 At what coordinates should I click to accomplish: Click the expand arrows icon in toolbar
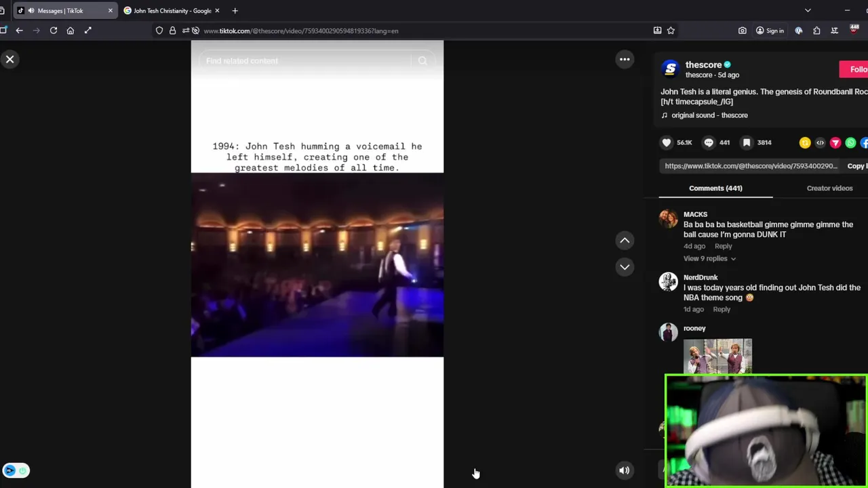87,30
